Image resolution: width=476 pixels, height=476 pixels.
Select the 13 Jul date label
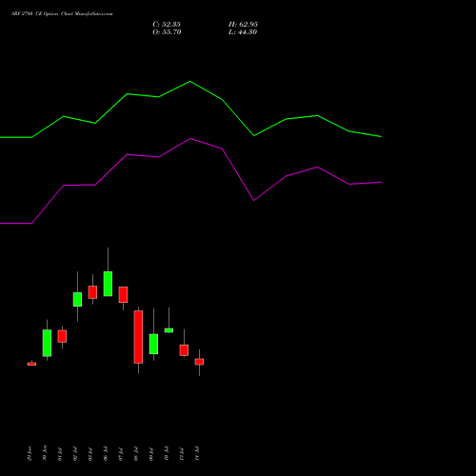(x=182, y=454)
